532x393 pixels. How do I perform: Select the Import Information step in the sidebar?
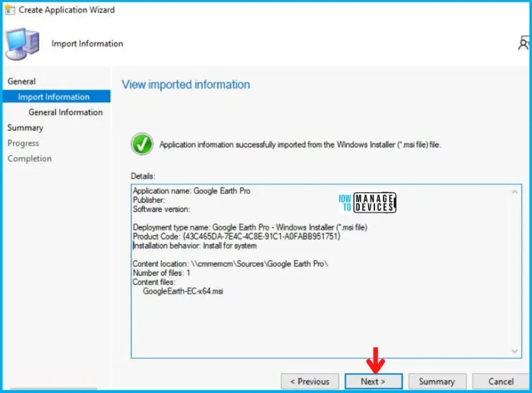[x=57, y=97]
